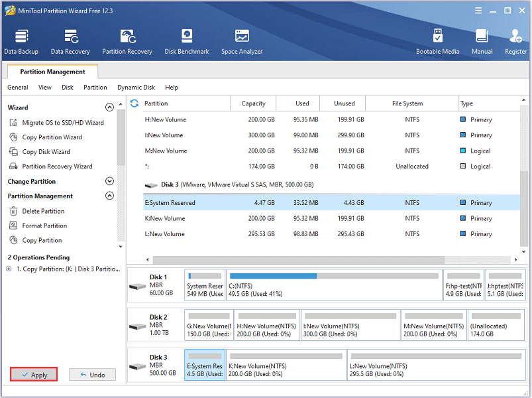Select the I:New Volume block on Disk 2
This screenshot has width=532, height=398.
tap(350, 325)
